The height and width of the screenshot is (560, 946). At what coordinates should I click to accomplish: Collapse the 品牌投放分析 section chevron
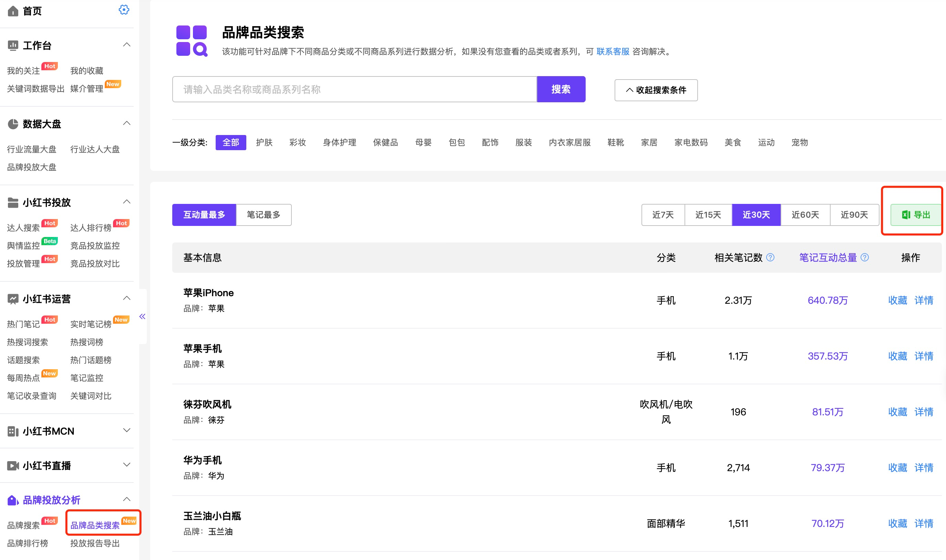point(127,500)
